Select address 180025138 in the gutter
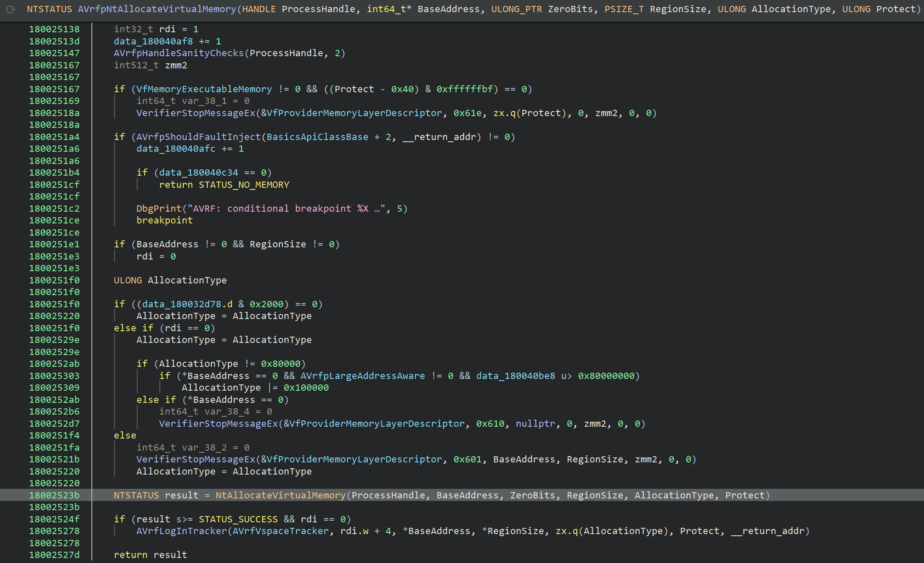Image resolution: width=924 pixels, height=563 pixels. pos(54,29)
